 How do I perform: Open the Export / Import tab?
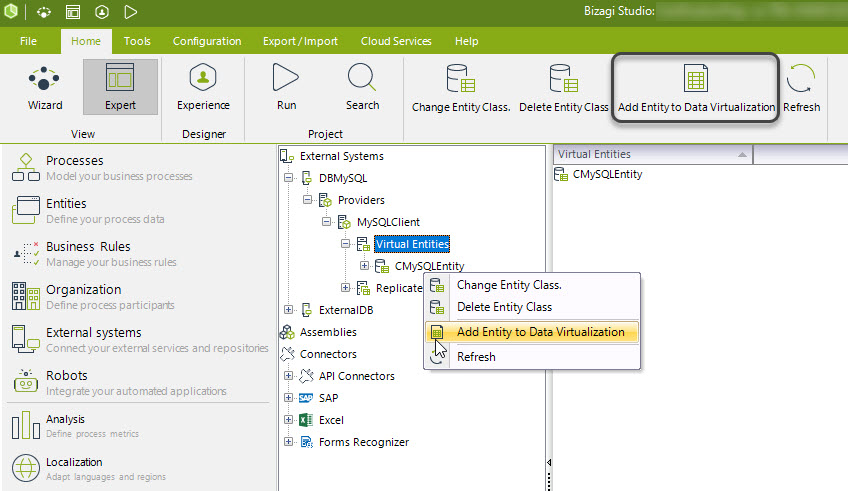click(x=300, y=41)
